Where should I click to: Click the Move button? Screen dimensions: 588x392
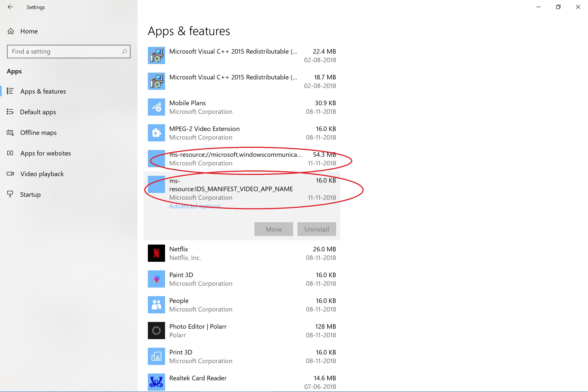[x=274, y=229]
